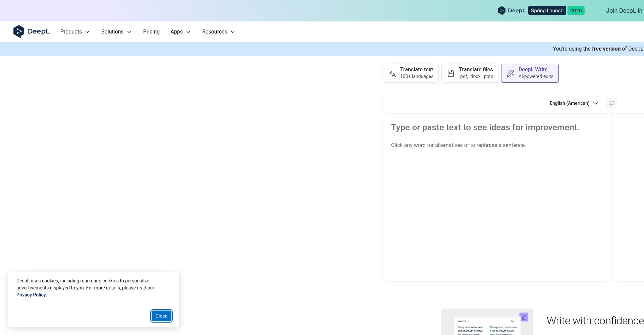Click the purple pencil edit icon
Screen dimensions: 644x335
point(524,317)
